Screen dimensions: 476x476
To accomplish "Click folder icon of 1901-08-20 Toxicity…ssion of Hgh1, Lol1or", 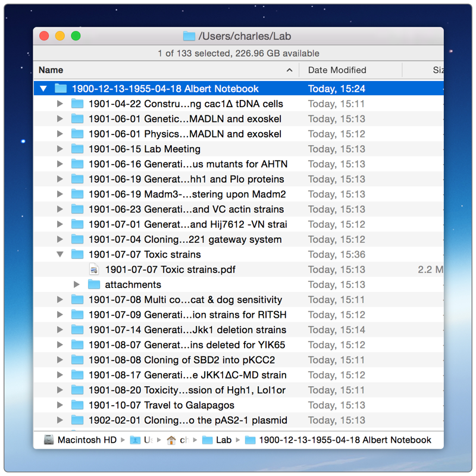I will [x=77, y=390].
